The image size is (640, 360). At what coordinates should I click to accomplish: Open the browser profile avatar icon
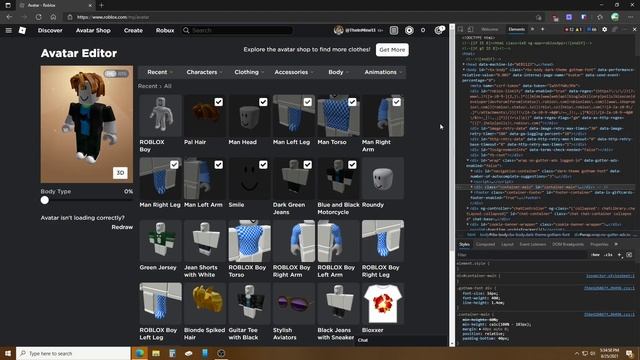[x=615, y=17]
